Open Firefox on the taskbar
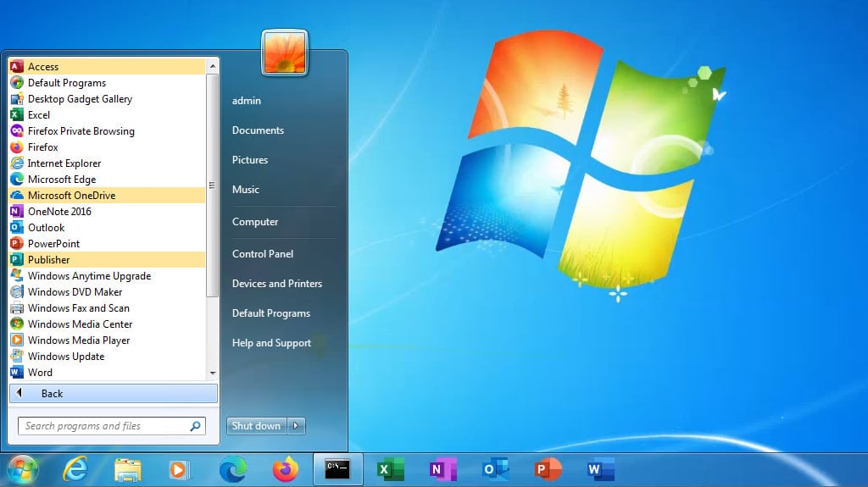This screenshot has height=487, width=868. click(x=285, y=470)
